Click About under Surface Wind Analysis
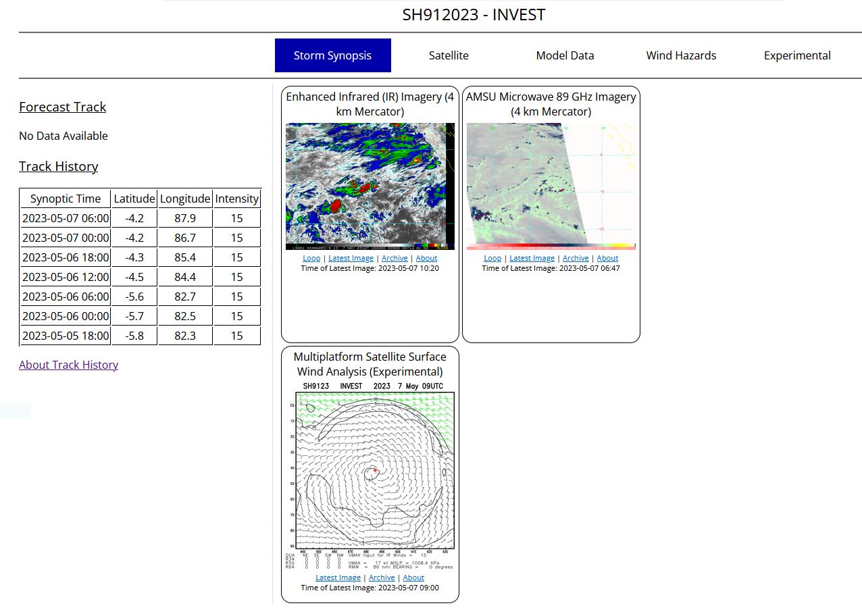 point(413,577)
